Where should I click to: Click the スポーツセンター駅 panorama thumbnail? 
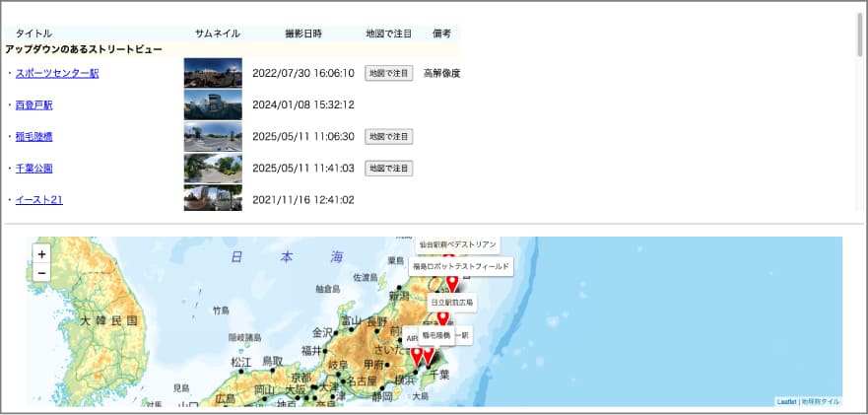[x=213, y=73]
